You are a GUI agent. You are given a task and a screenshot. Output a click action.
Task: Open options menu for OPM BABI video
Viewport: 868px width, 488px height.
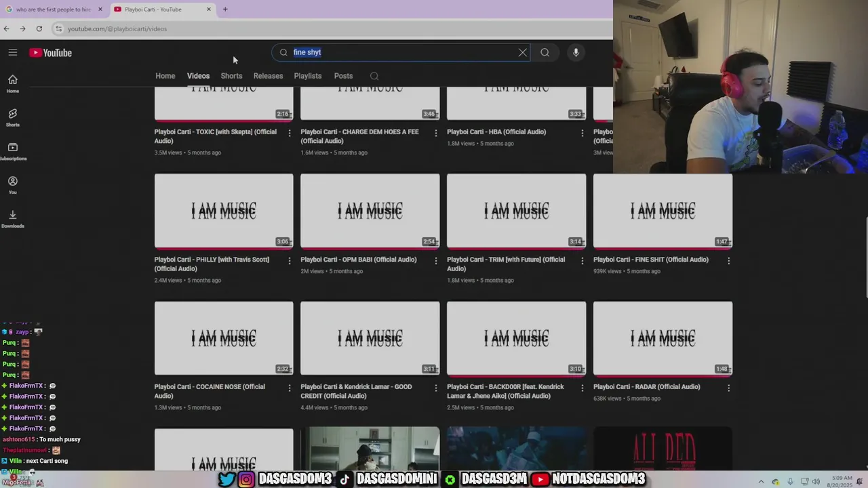(x=436, y=260)
